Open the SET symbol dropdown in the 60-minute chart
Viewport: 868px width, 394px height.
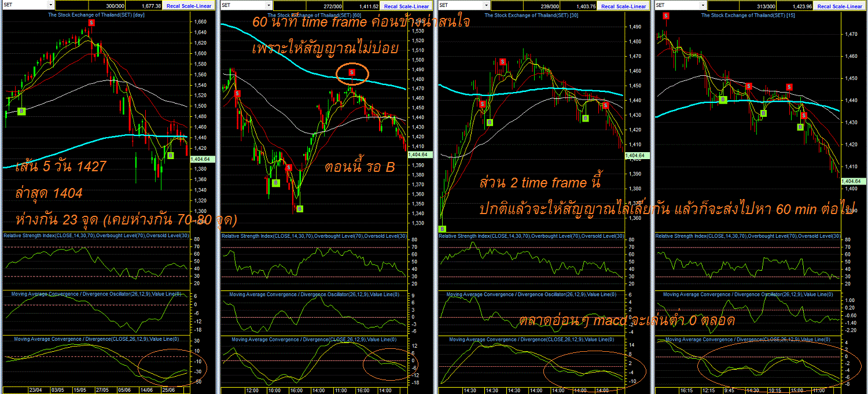click(270, 6)
